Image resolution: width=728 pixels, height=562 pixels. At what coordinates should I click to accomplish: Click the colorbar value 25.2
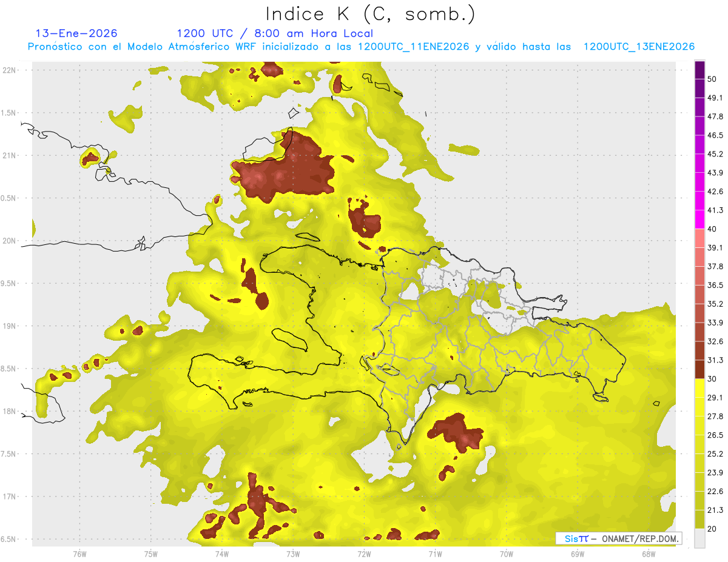(715, 454)
